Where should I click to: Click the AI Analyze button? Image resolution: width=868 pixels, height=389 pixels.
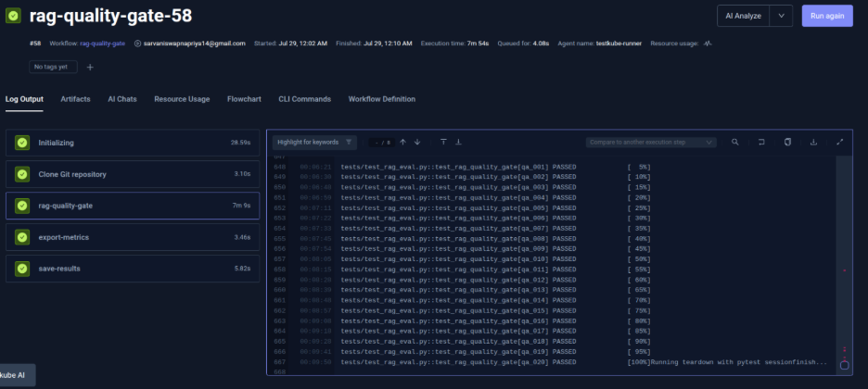tap(744, 16)
